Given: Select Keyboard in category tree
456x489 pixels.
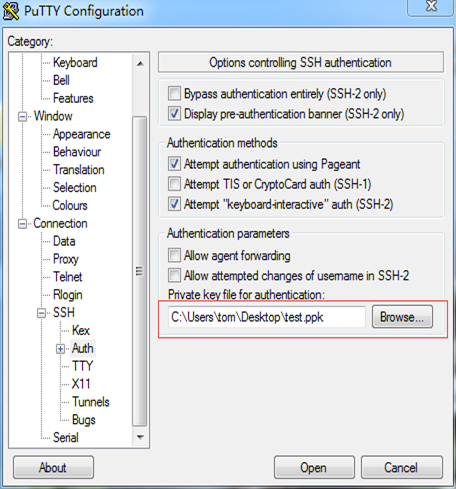Looking at the screenshot, I should 75,62.
